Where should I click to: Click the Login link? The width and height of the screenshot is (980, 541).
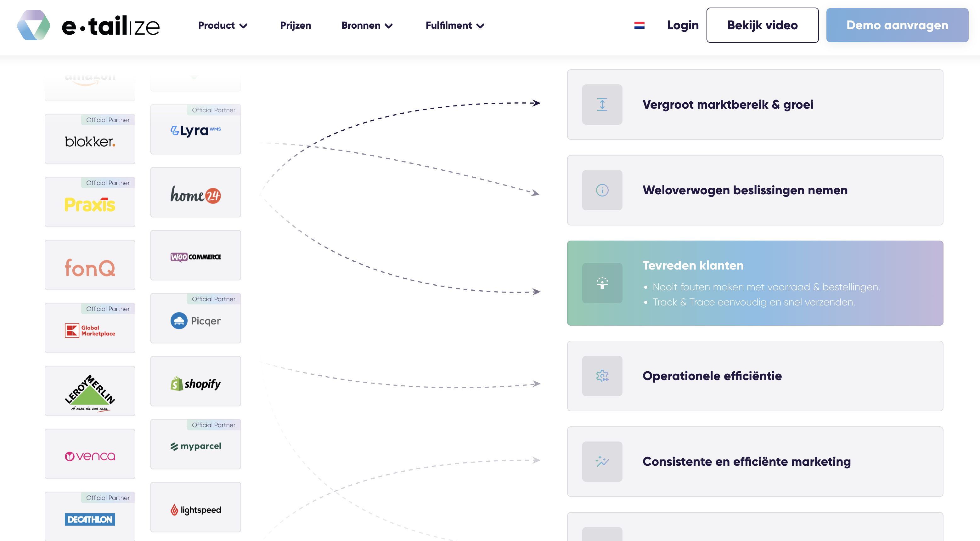tap(683, 25)
